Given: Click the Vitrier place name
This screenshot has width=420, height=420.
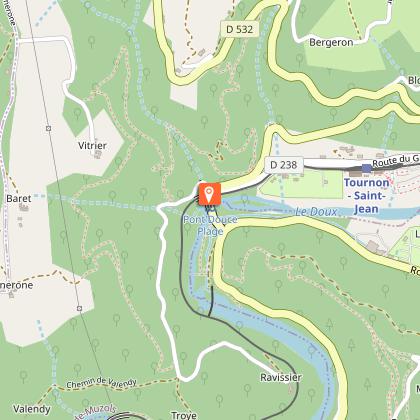Looking at the screenshot, I should 92,146.
